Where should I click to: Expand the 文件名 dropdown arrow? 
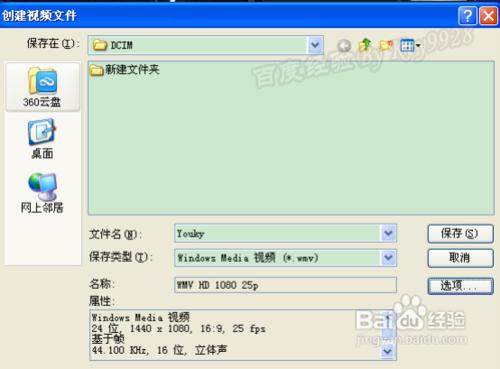click(x=388, y=233)
